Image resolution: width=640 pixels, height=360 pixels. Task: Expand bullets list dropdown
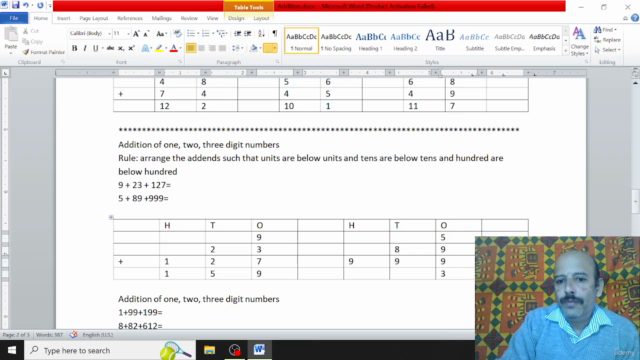click(x=198, y=33)
